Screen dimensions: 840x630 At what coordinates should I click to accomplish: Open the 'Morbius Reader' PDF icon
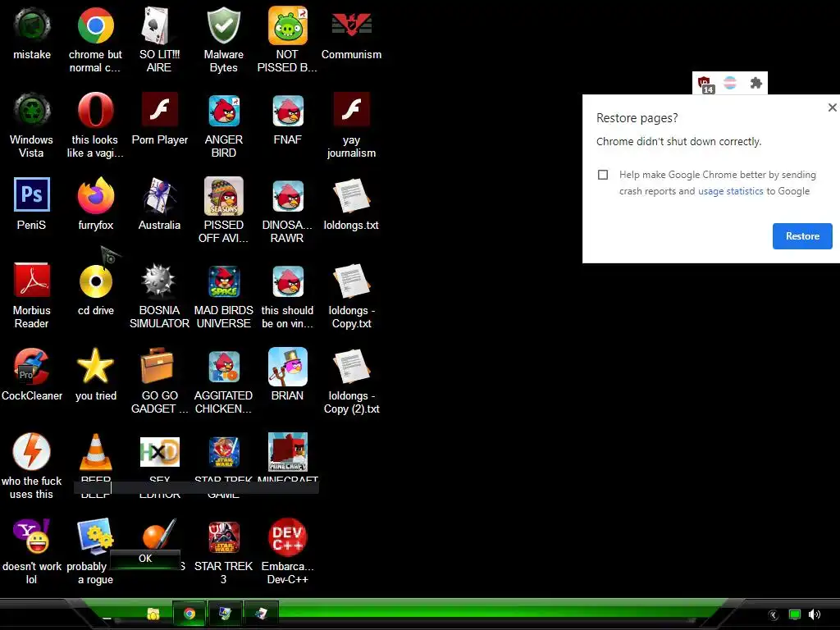point(32,281)
